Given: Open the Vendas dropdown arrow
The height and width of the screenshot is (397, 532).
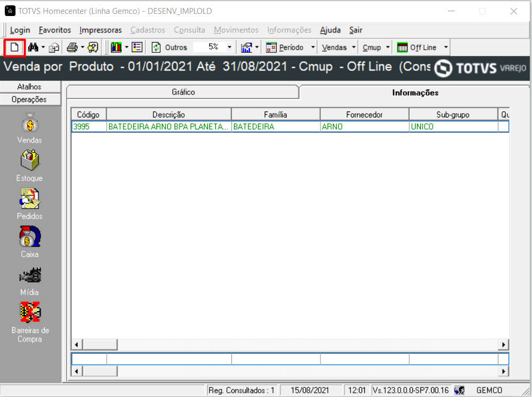Looking at the screenshot, I should tap(354, 47).
